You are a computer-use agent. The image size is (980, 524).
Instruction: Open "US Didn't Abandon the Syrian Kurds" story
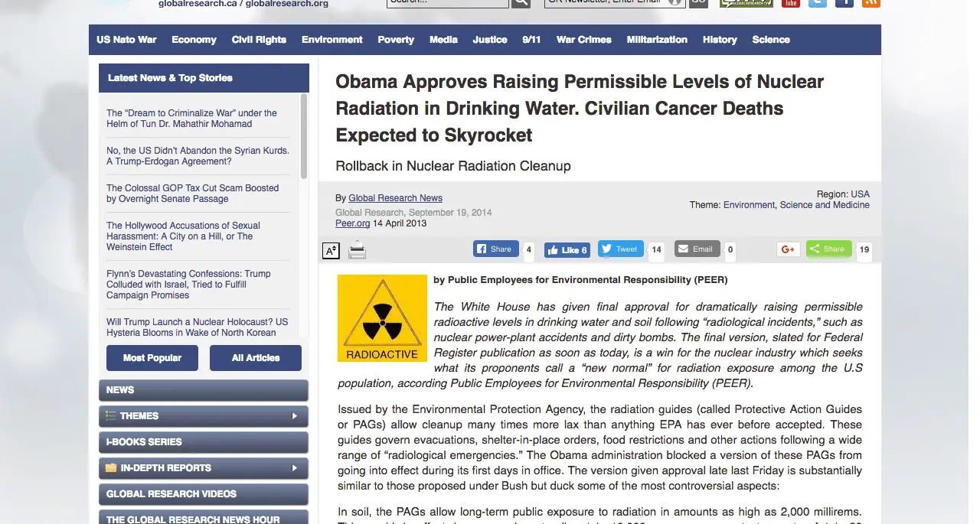198,156
